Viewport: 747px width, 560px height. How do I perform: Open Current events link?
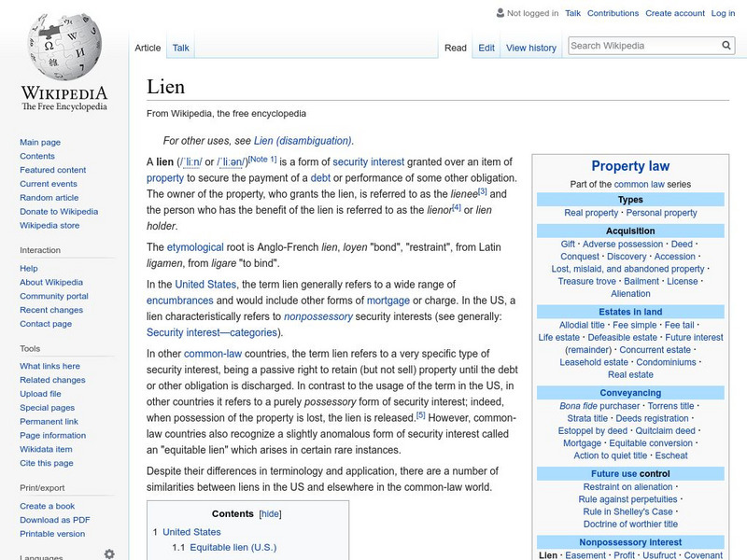tap(49, 183)
